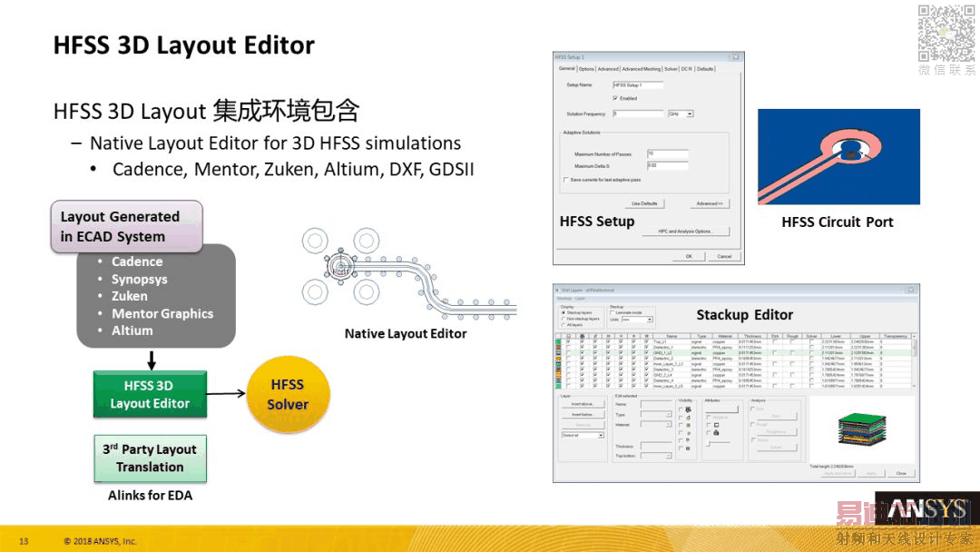Click the Top_L1 layer color swatch

coord(558,342)
